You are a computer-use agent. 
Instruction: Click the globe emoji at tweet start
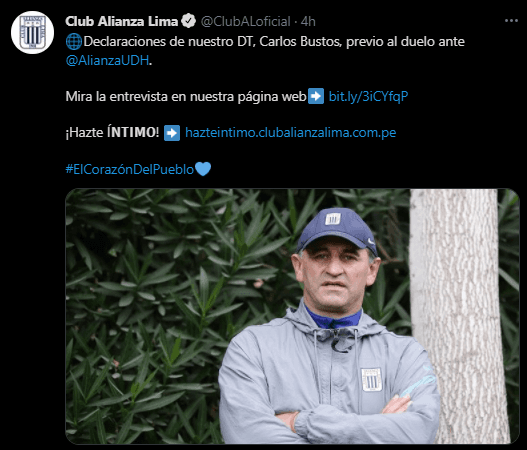[x=74, y=42]
